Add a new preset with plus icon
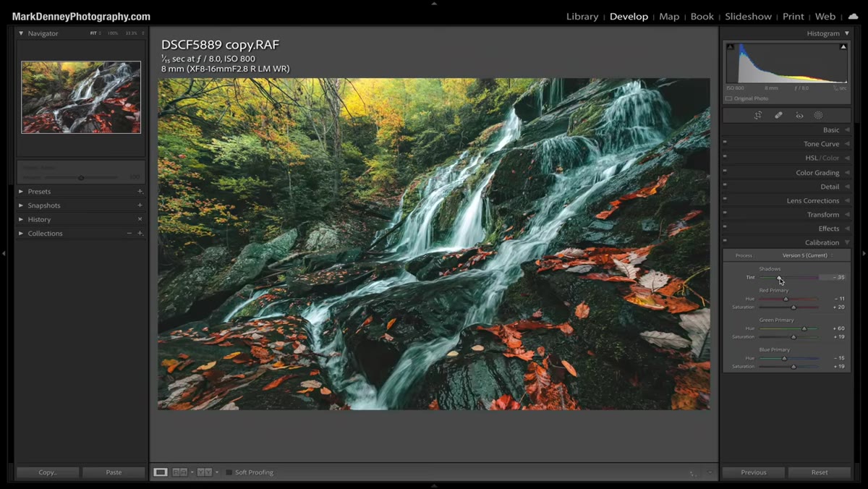868x489 pixels. (140, 192)
